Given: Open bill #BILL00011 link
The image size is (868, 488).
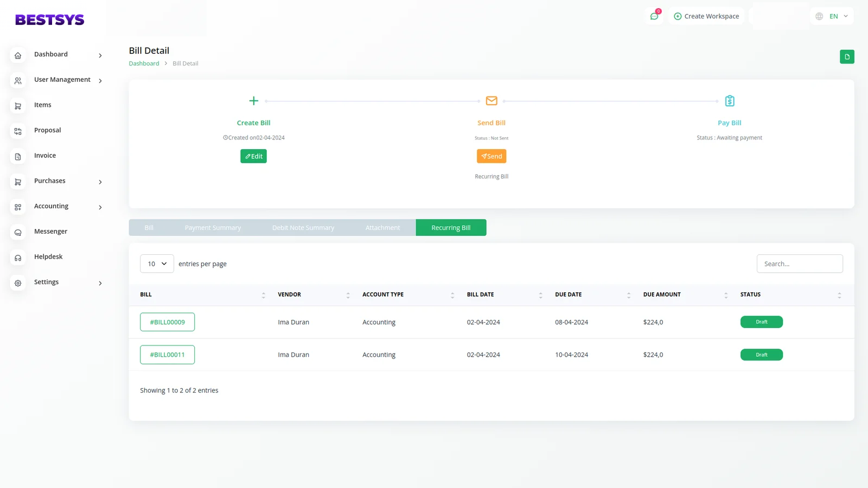Looking at the screenshot, I should [167, 355].
